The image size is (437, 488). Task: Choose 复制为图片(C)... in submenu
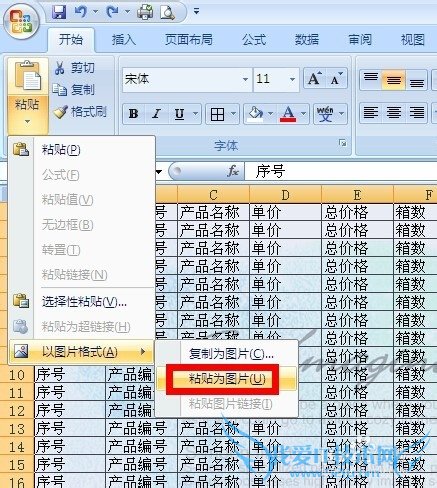227,354
